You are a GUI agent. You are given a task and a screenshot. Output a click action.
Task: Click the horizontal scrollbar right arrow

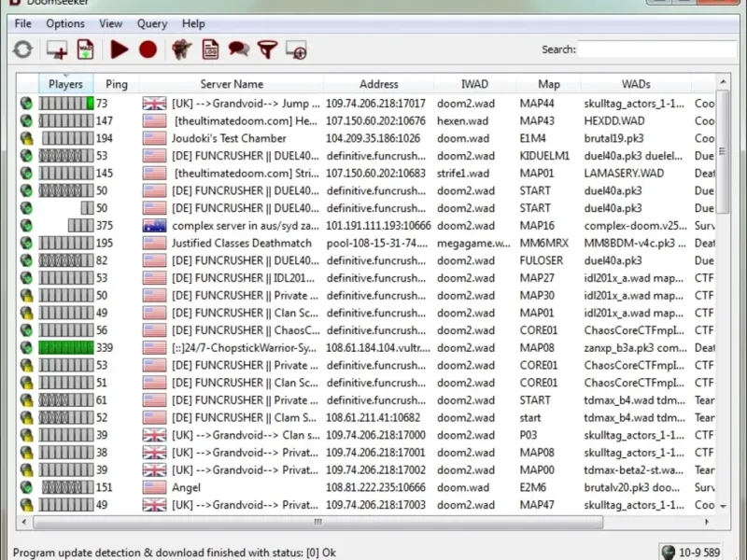tap(707, 522)
